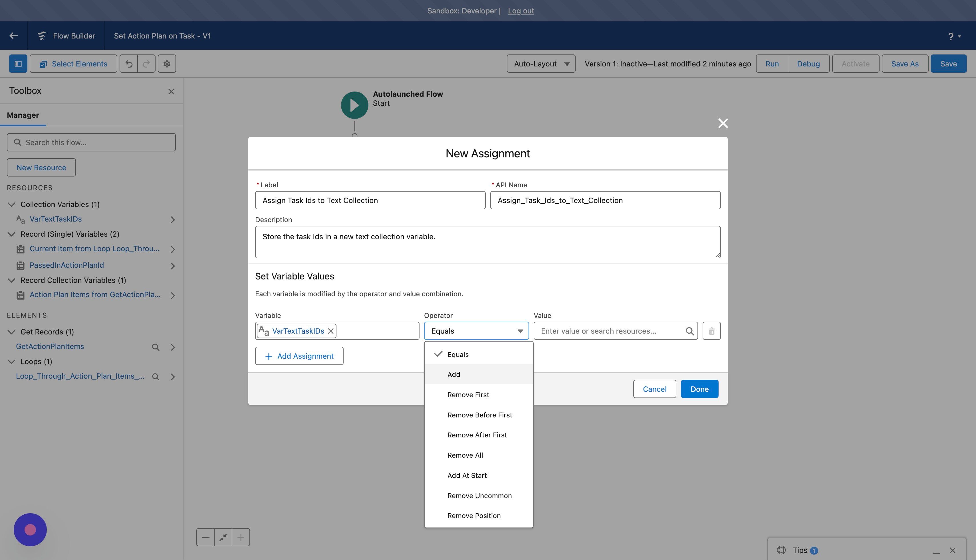Click the Add Assignment button
The image size is (976, 560).
click(299, 356)
